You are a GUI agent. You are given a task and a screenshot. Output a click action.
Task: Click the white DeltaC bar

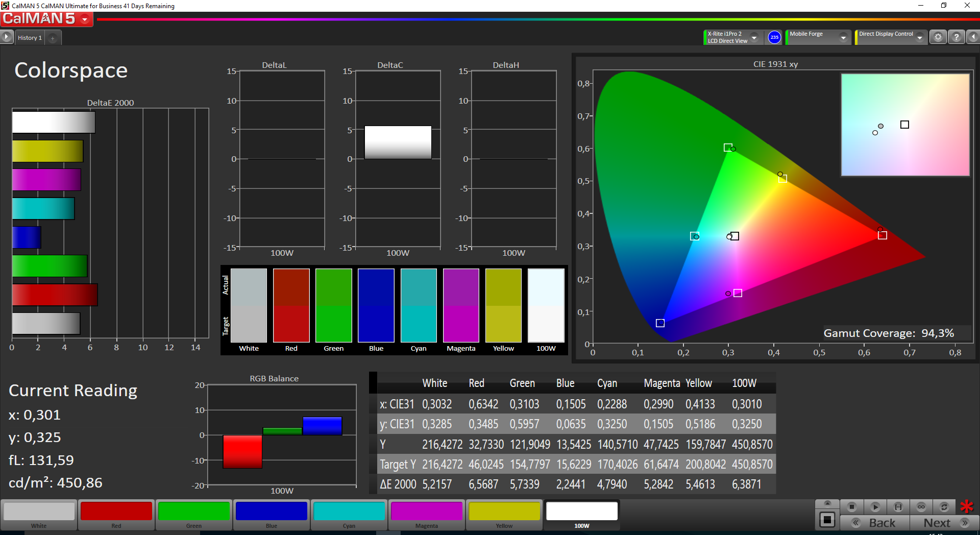398,142
